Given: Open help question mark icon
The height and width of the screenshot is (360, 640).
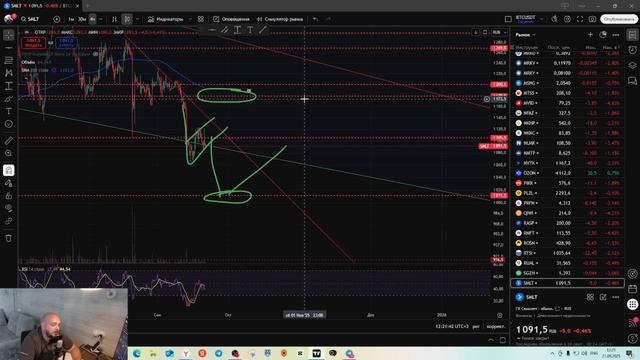Looking at the screenshot, I should click(632, 339).
